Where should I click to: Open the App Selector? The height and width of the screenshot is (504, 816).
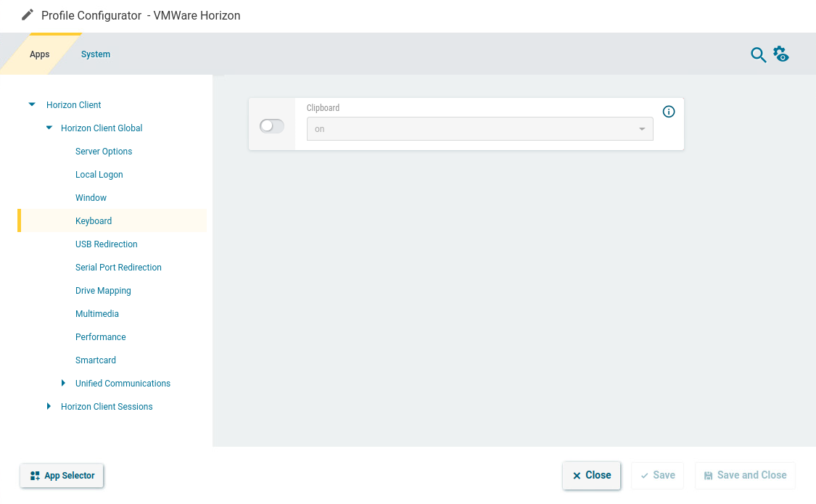pos(62,476)
